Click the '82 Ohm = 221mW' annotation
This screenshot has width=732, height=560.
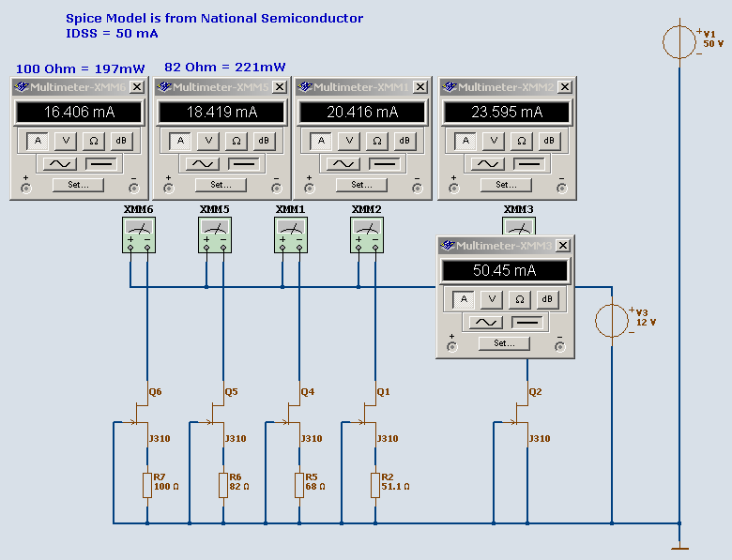[224, 68]
